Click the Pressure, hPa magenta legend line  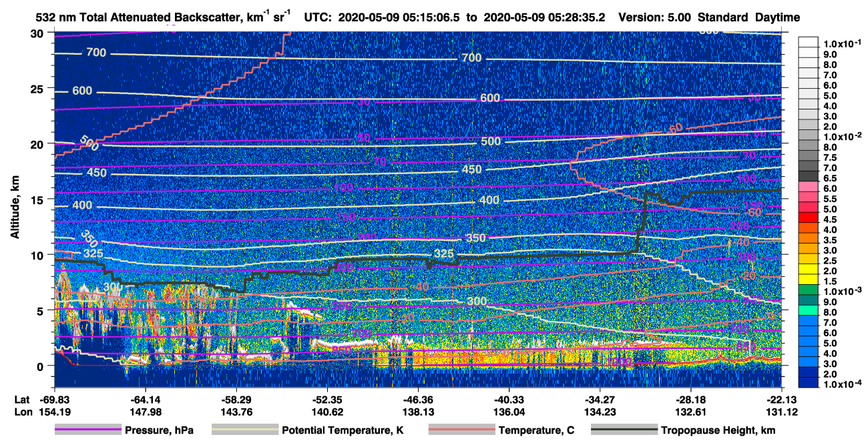(x=88, y=430)
